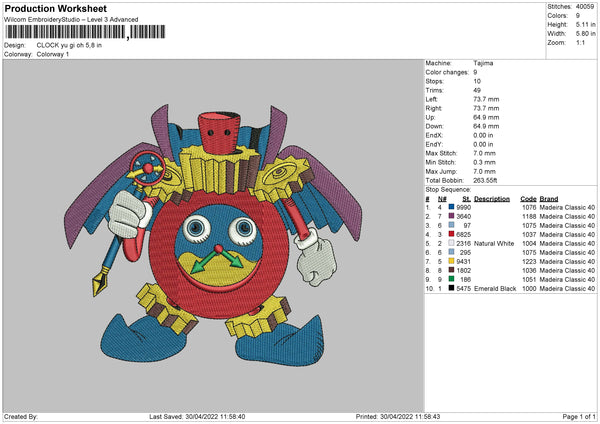
Task: Click the 'Production Worksheet' title
Action: click(55, 8)
